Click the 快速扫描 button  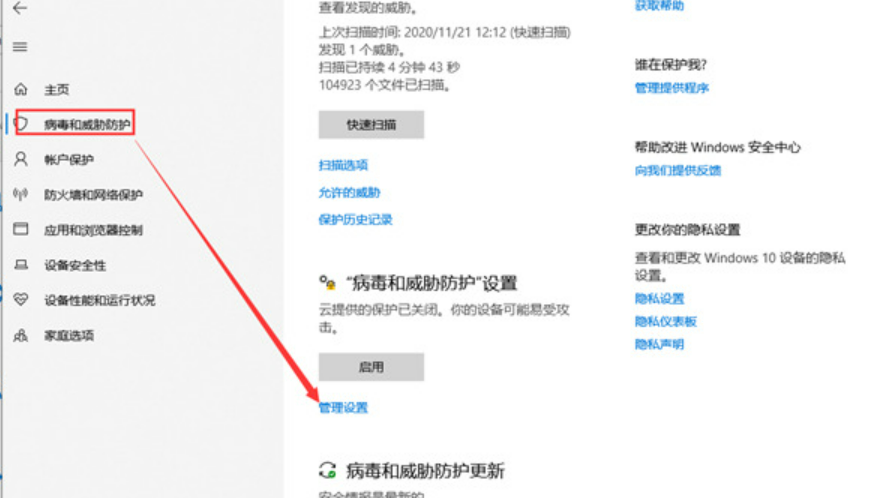tap(371, 125)
